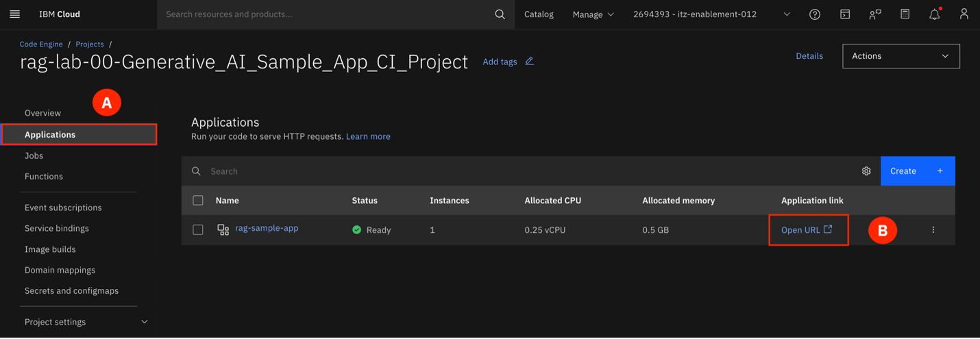Select Jobs in the side navigation
Viewport: 980px width, 339px height.
(34, 155)
